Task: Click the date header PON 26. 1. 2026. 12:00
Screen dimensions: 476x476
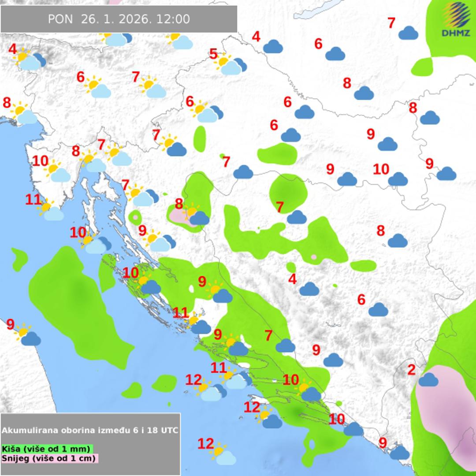Action: coord(119,19)
